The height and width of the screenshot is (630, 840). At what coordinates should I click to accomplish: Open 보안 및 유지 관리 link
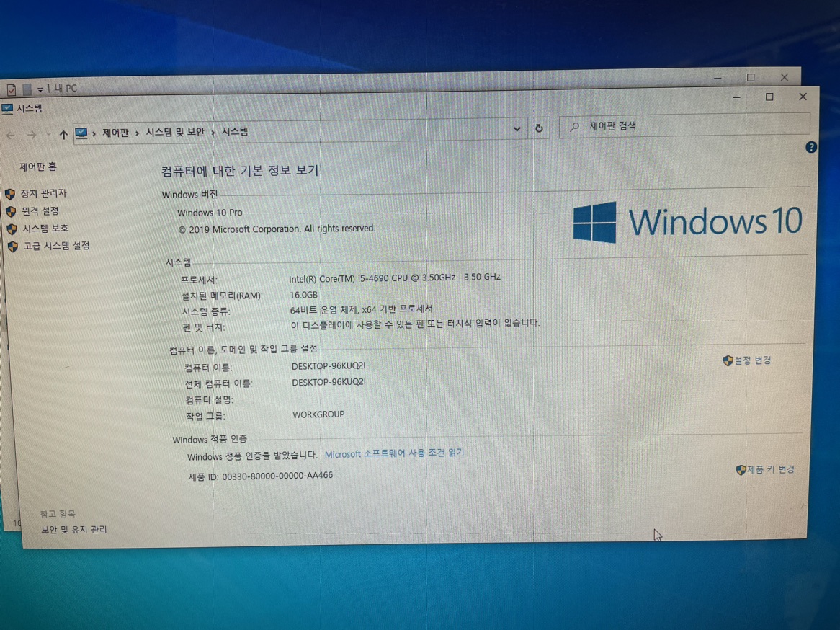74,529
